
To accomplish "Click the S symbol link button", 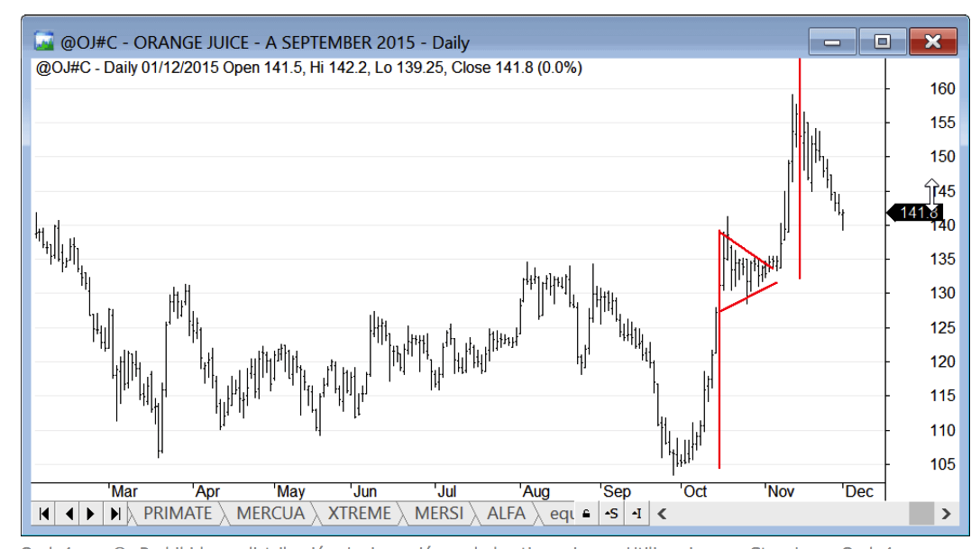I will [x=611, y=514].
